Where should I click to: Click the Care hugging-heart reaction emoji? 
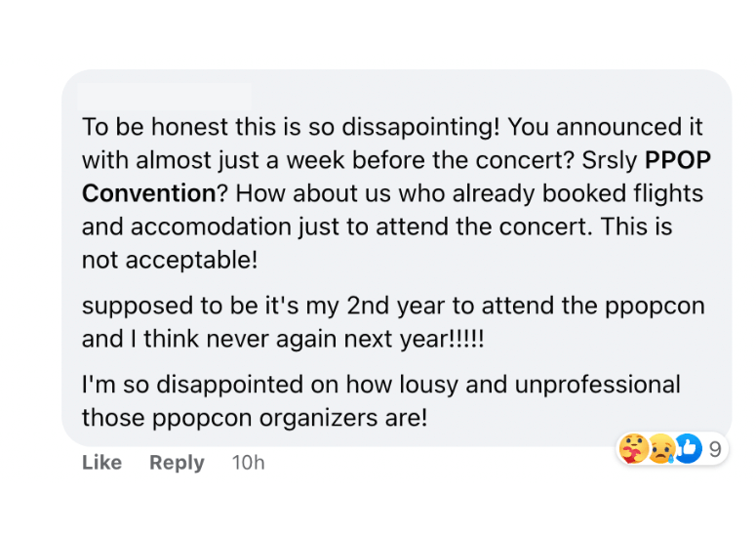tap(634, 449)
